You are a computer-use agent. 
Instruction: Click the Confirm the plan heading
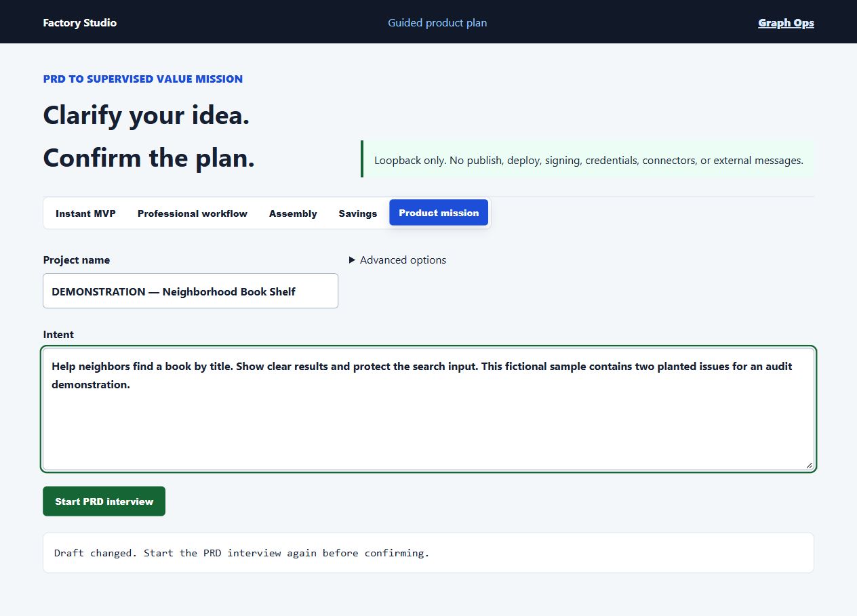point(149,157)
